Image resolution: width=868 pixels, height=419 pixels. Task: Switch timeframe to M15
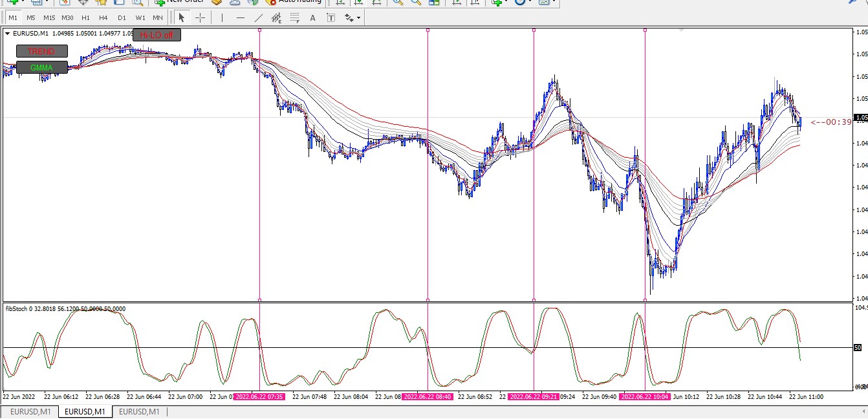click(49, 17)
